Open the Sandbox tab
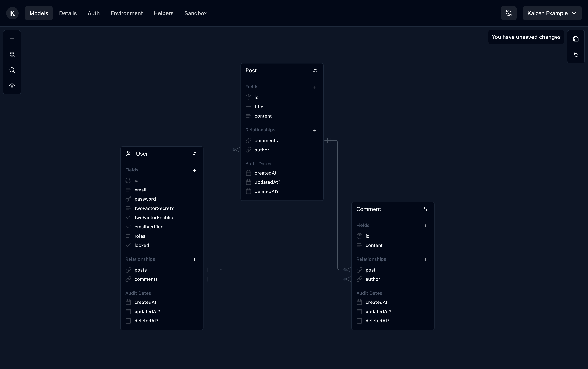Viewport: 588px width, 369px height. [x=195, y=13]
